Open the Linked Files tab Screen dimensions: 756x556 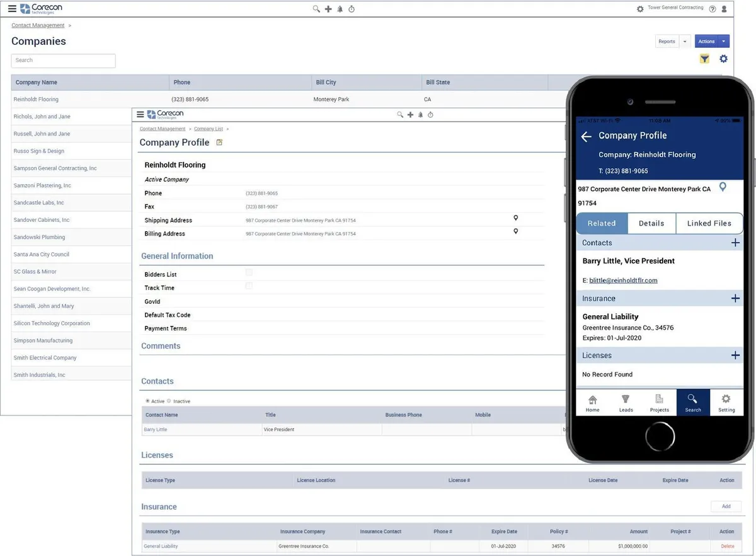709,223
